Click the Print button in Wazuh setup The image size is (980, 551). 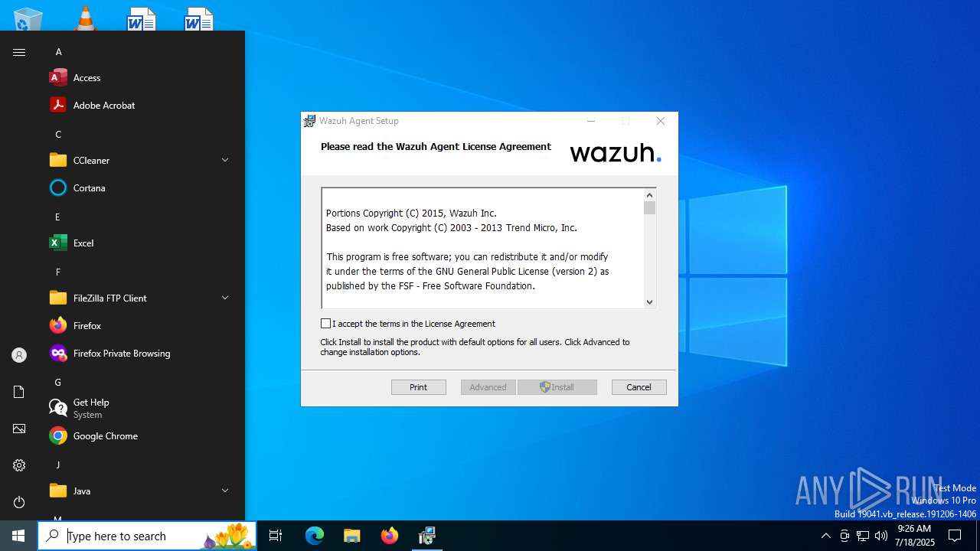(419, 387)
